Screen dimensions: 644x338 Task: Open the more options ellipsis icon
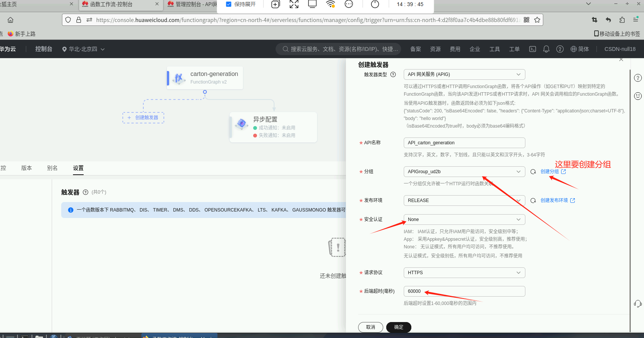(349, 4)
